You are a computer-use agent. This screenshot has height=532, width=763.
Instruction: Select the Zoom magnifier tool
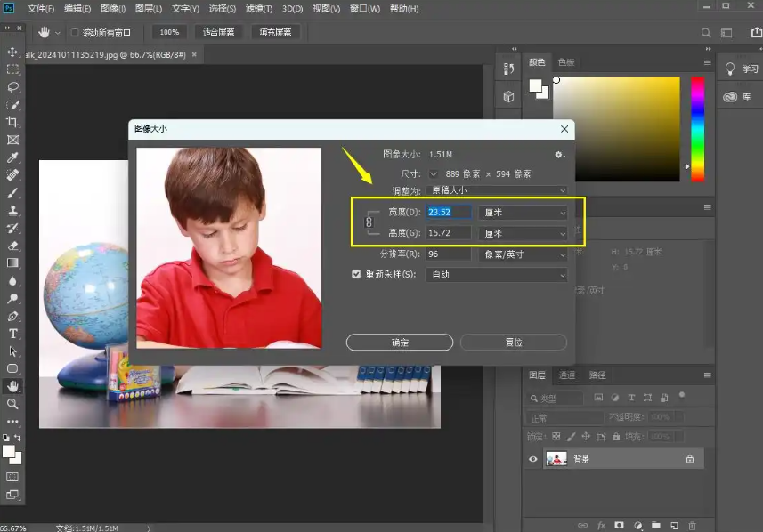click(13, 404)
